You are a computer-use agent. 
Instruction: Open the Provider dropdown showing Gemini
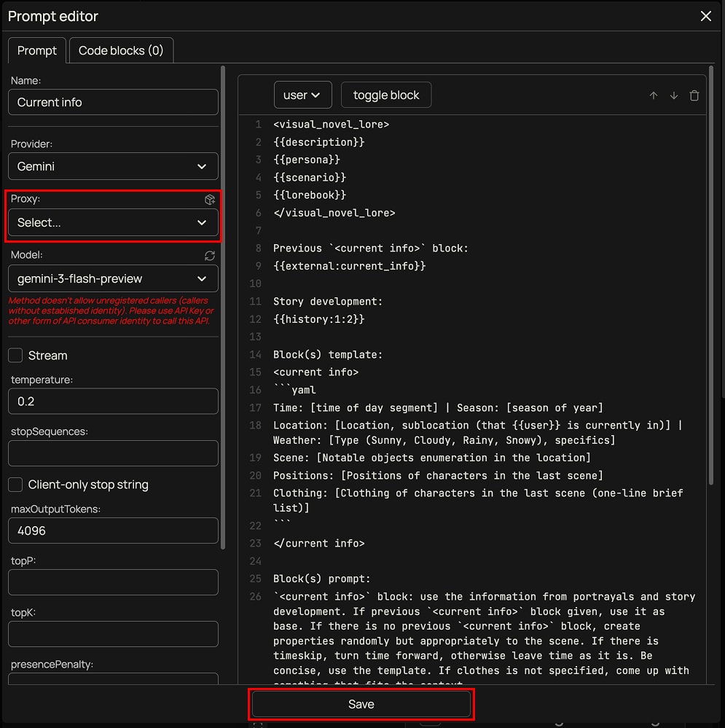pos(113,166)
